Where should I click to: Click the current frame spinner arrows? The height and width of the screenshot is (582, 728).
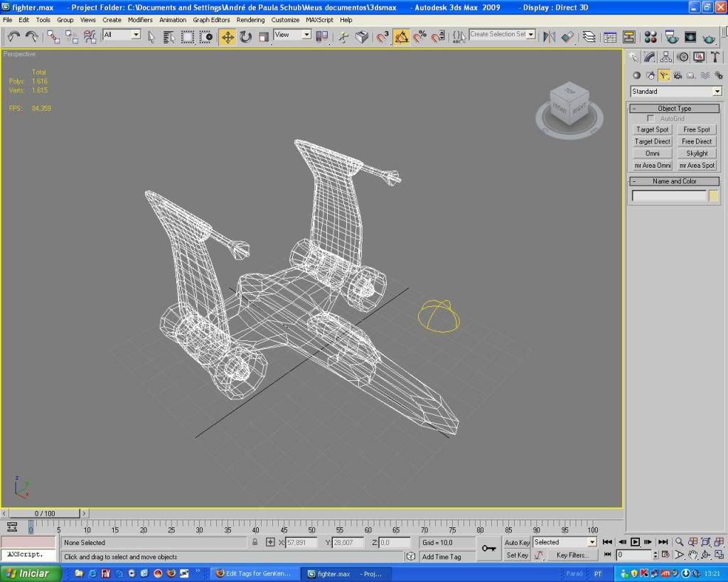click(655, 554)
